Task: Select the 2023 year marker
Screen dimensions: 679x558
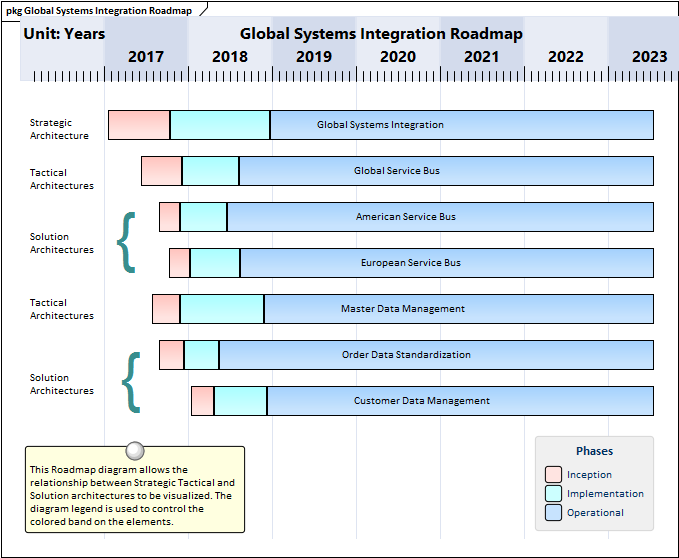Action: coord(650,57)
